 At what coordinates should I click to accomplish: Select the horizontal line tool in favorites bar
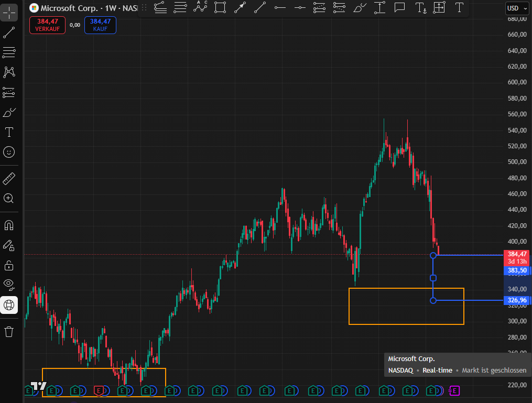click(x=300, y=7)
